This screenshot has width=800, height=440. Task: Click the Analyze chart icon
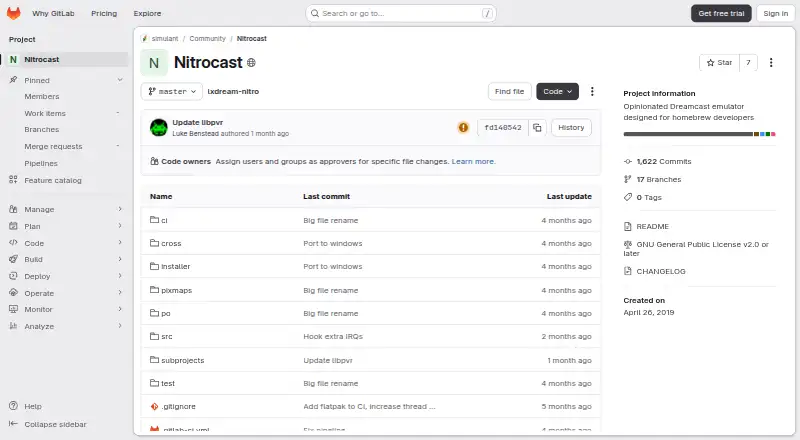click(x=13, y=326)
